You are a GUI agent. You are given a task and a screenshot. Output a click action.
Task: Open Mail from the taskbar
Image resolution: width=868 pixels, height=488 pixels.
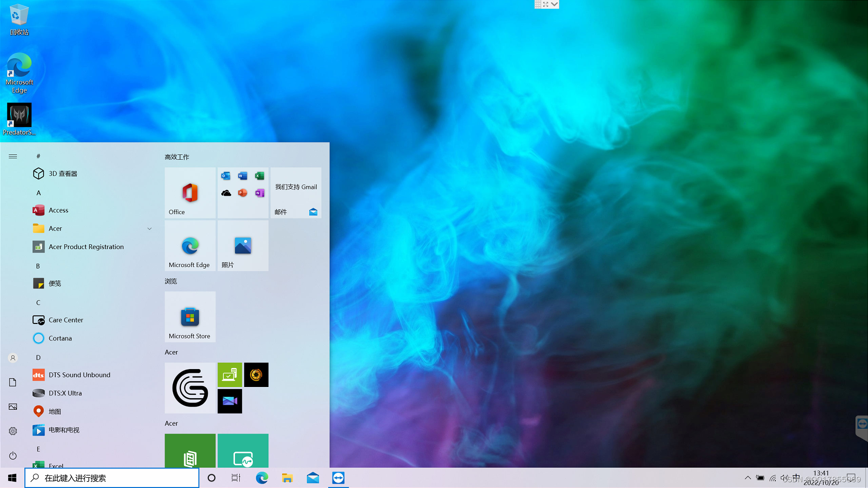point(313,478)
